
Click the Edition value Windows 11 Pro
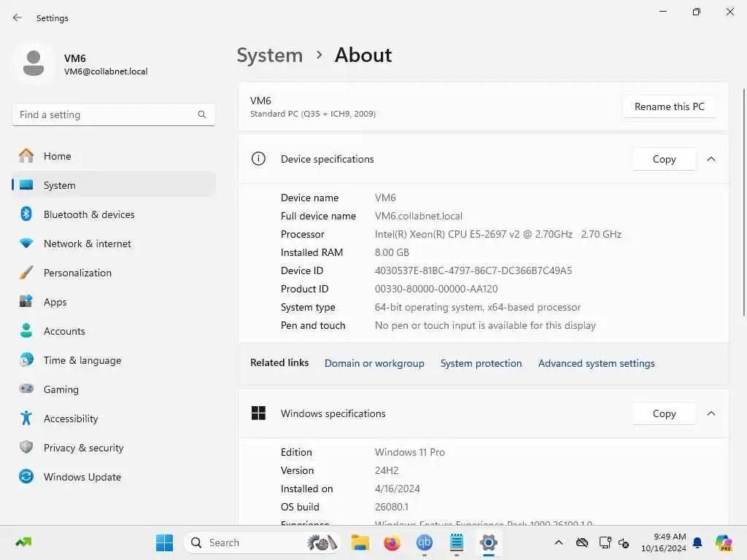[410, 452]
